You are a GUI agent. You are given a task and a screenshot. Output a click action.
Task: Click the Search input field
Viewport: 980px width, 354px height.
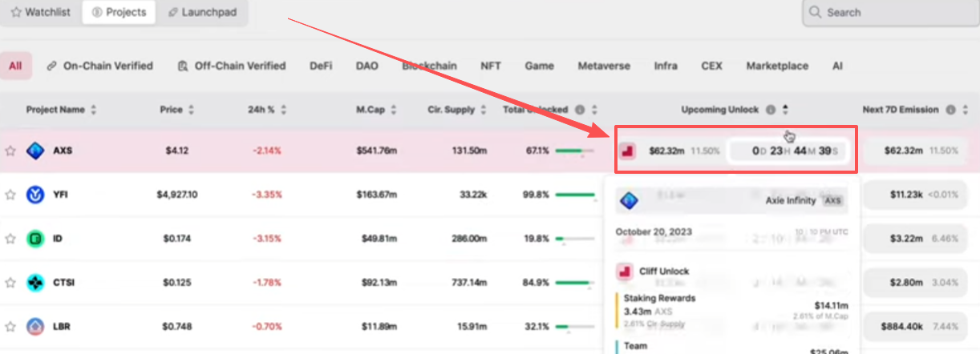pos(891,13)
